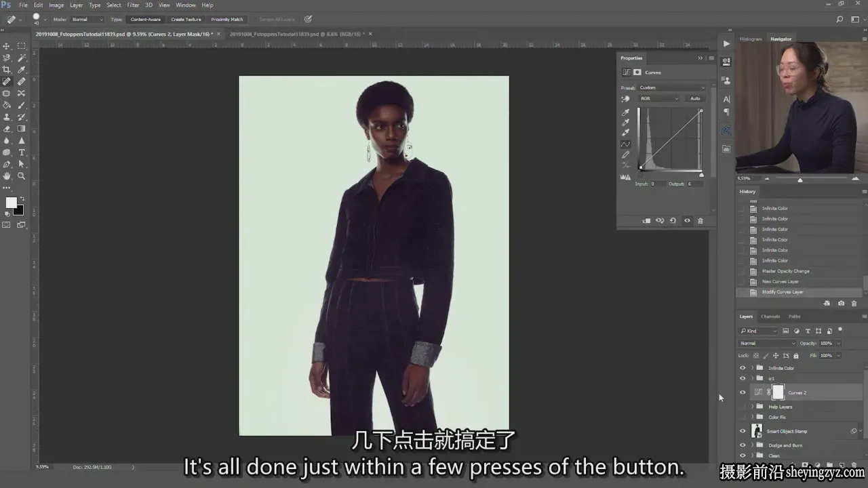Expand the Help Layers group

pyautogui.click(x=752, y=407)
